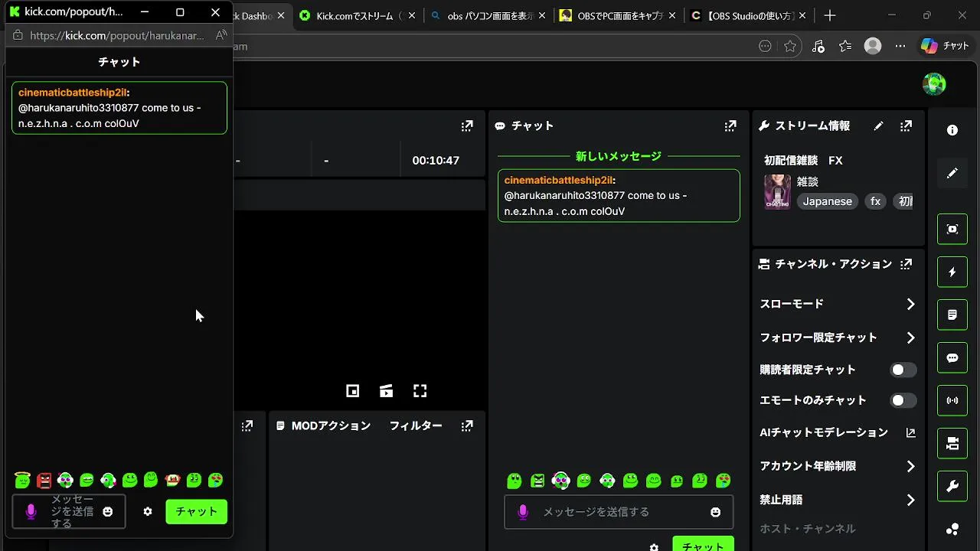This screenshot has height=551, width=980.
Task: Expand the アカウント年齢制限 chevron
Action: pos(910,466)
